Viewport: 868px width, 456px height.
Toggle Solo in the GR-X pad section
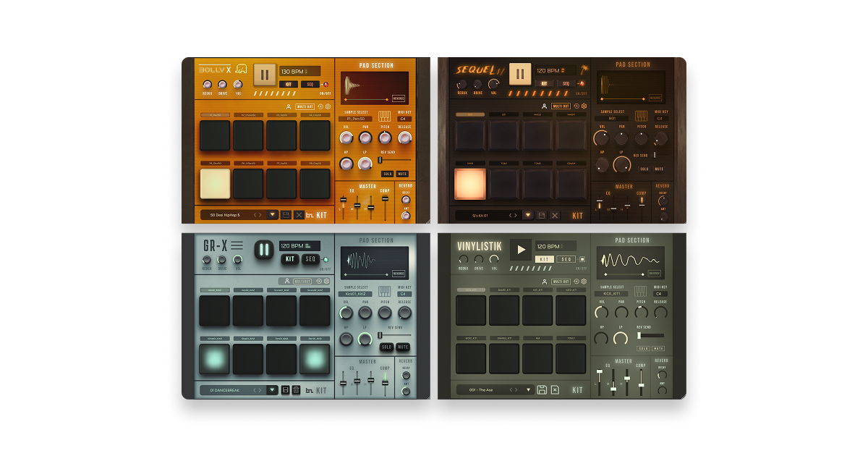[x=386, y=347]
